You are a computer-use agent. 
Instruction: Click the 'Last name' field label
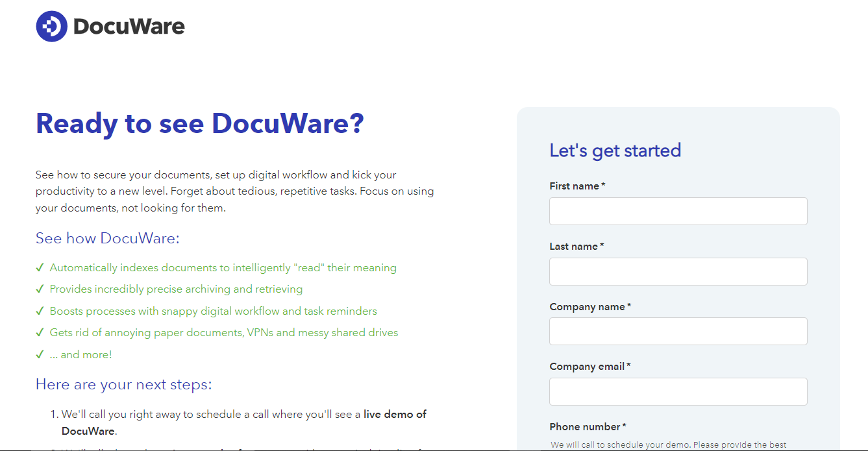[x=577, y=247]
